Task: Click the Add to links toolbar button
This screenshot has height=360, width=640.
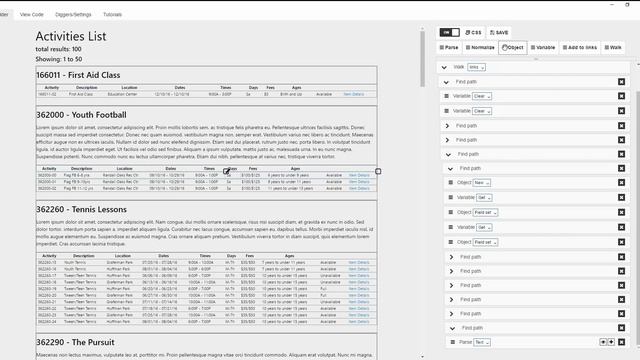Action: tap(580, 47)
